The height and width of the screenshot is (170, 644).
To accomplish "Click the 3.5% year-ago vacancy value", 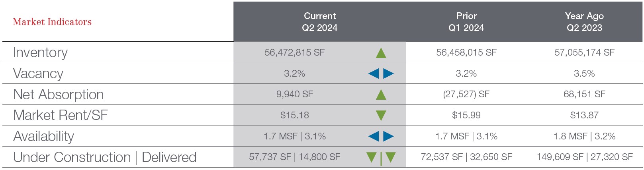I will click(x=584, y=73).
